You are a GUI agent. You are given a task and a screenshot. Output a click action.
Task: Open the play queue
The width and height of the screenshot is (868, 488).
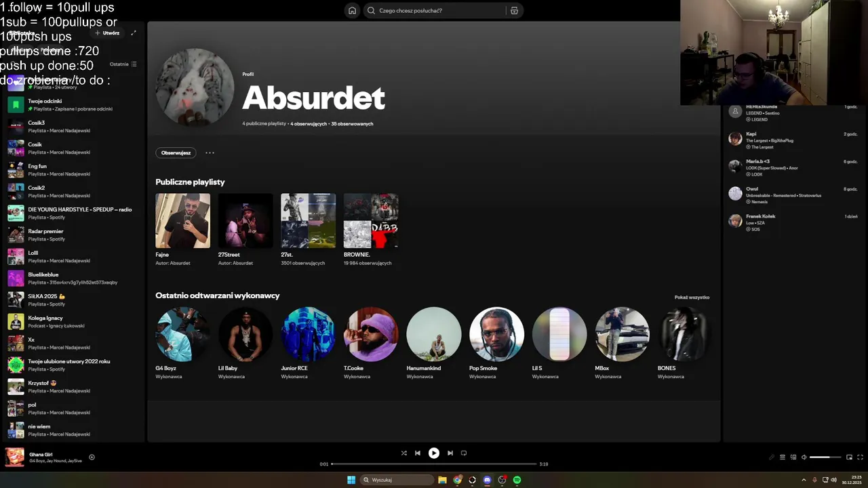point(782,457)
